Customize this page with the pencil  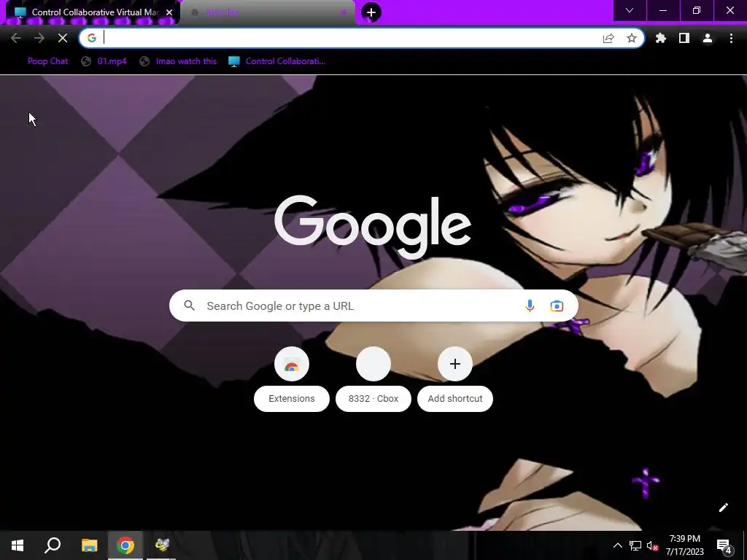723,507
